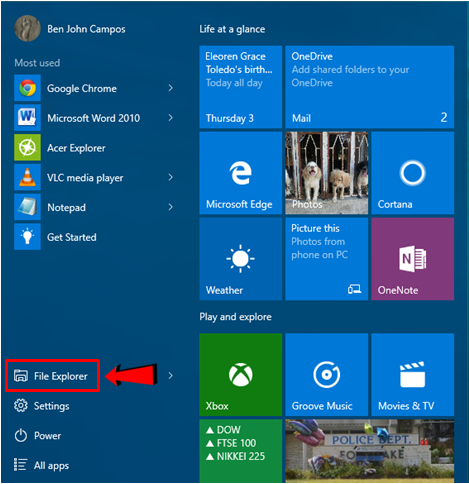Image resolution: width=469 pixels, height=484 pixels.
Task: Launch the OneNote tile
Action: (413, 259)
